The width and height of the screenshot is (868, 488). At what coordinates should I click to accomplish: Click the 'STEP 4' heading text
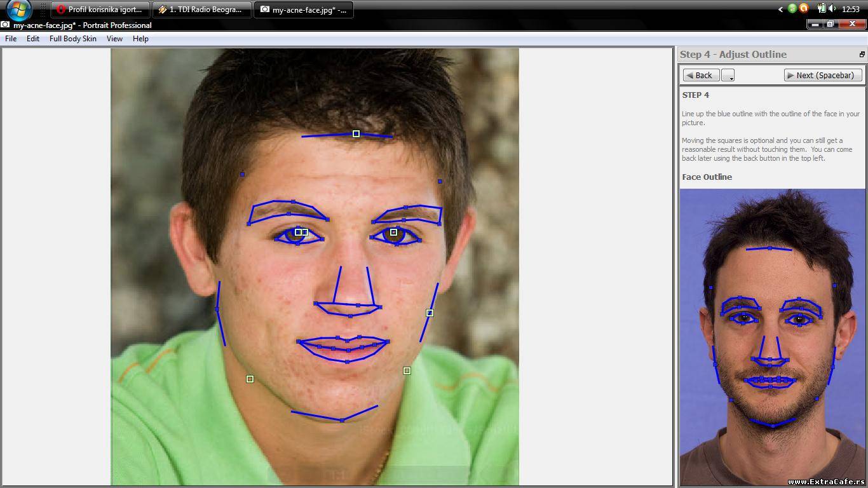695,95
